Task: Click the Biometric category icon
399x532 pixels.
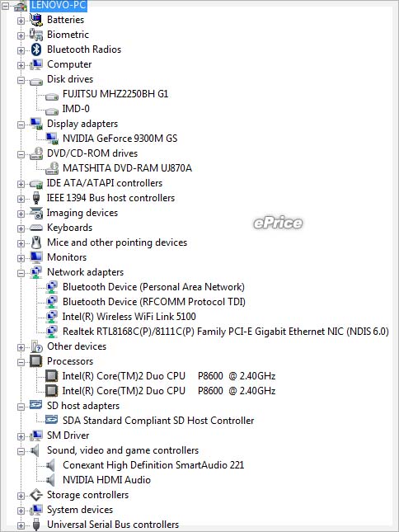Action: point(36,35)
